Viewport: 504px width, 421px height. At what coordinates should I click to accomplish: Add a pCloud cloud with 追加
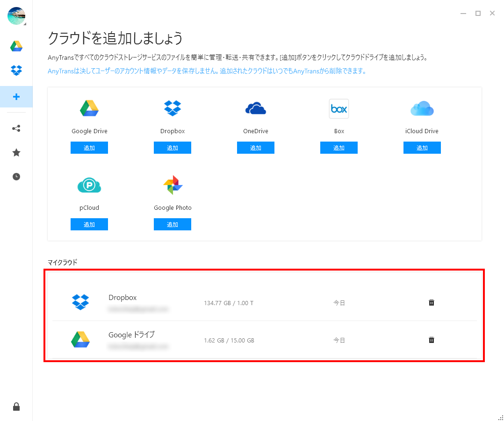89,224
